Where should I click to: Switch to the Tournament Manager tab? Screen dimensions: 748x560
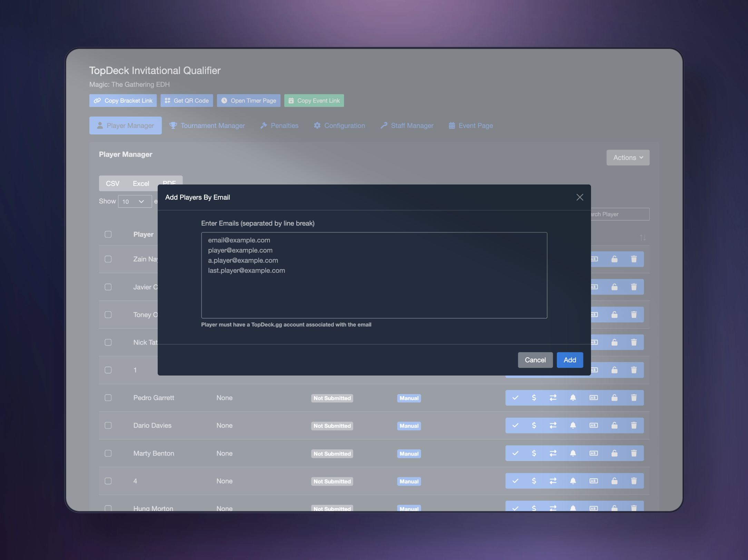[x=207, y=126]
